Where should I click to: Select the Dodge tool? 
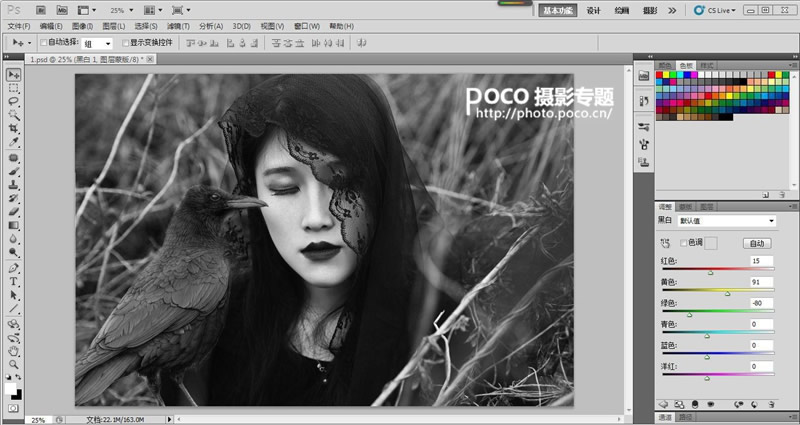point(13,252)
